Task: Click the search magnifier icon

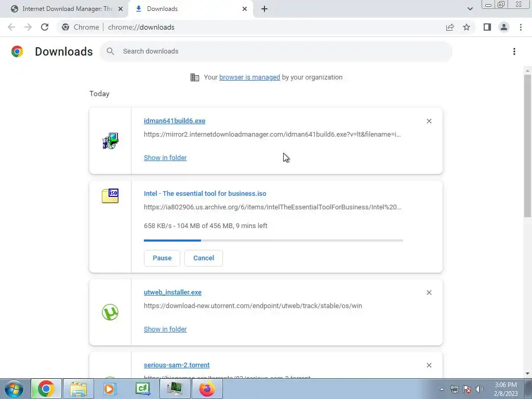Action: coord(110,51)
